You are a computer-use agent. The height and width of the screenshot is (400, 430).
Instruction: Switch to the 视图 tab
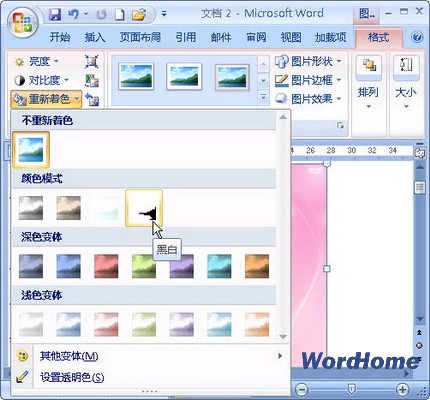tap(291, 37)
